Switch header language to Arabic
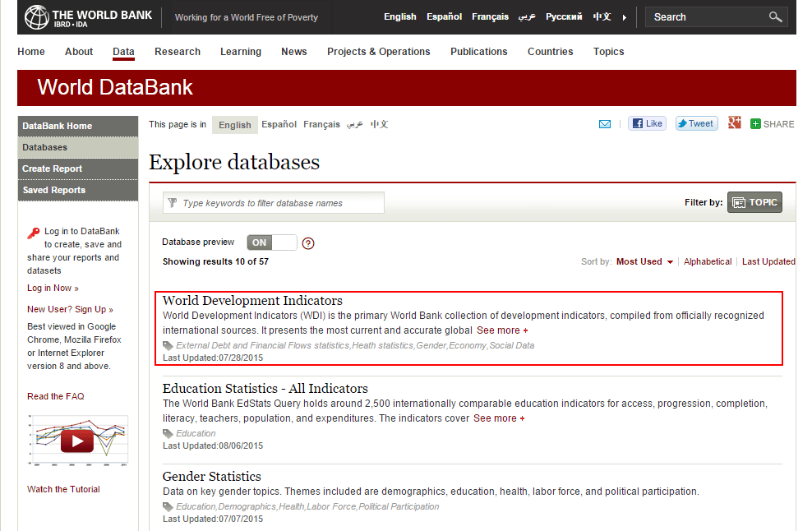Viewport: 812px width, 531px height. [x=527, y=17]
